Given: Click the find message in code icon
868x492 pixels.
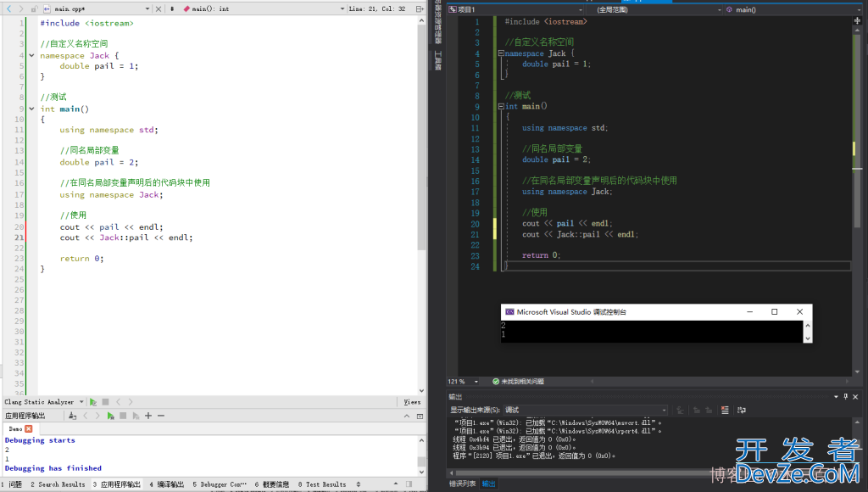Looking at the screenshot, I should pyautogui.click(x=681, y=410).
